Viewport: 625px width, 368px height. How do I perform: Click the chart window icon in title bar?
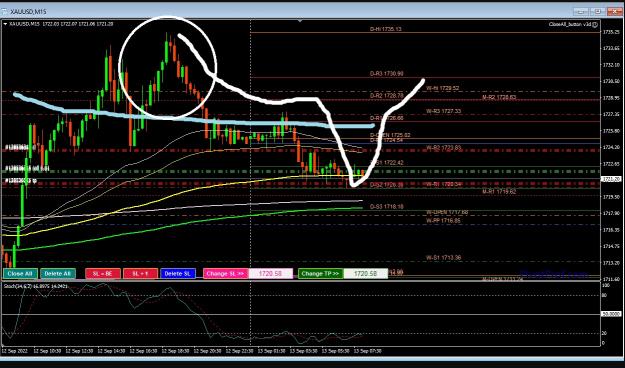pyautogui.click(x=5, y=12)
